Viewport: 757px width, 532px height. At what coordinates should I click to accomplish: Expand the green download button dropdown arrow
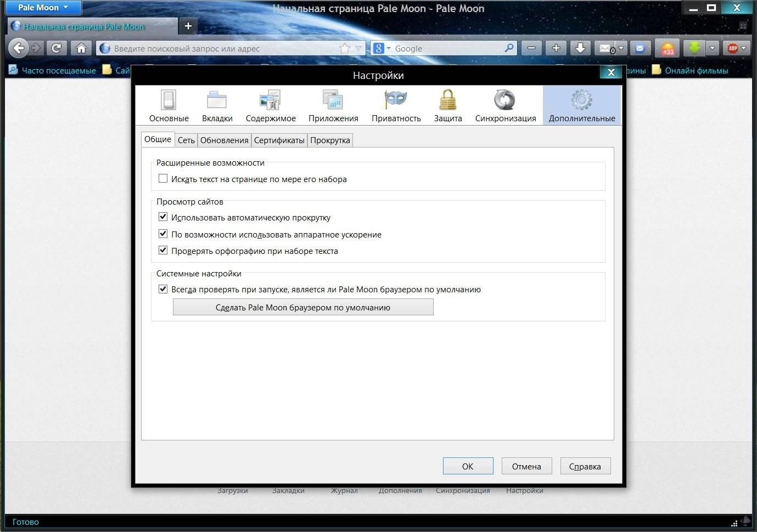click(x=712, y=48)
